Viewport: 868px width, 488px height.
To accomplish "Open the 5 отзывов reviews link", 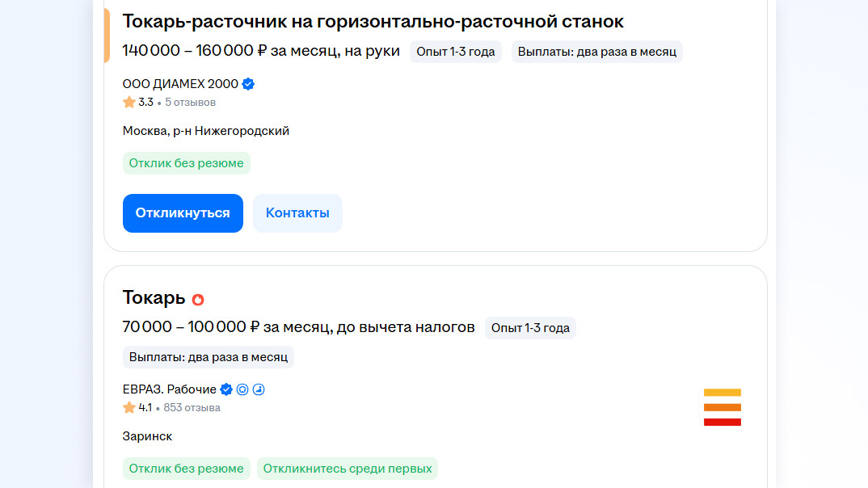I will pyautogui.click(x=190, y=103).
